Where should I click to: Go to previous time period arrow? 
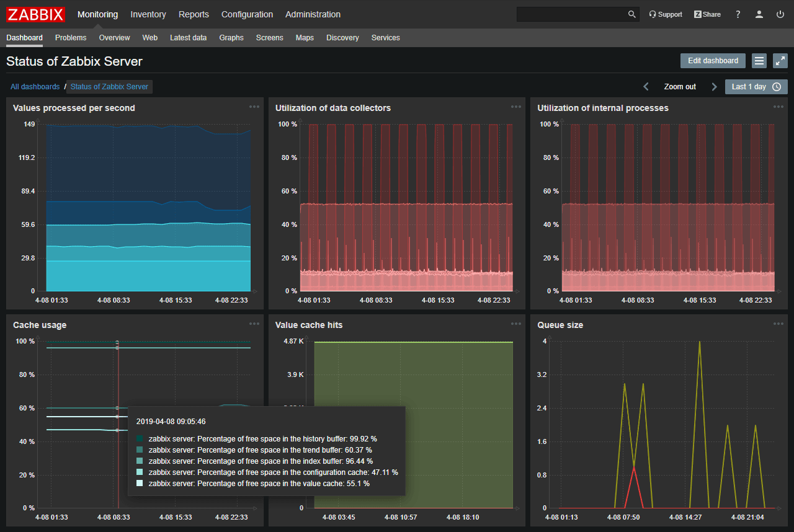646,87
